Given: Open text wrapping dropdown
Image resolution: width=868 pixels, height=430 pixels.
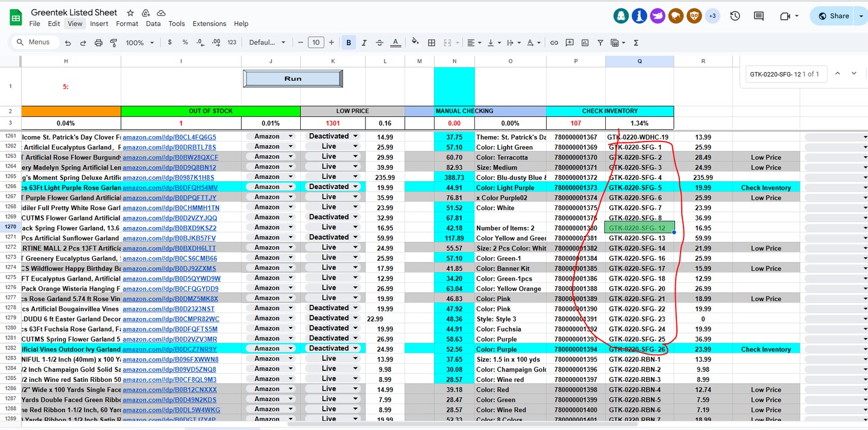Looking at the screenshot, I should [514, 43].
